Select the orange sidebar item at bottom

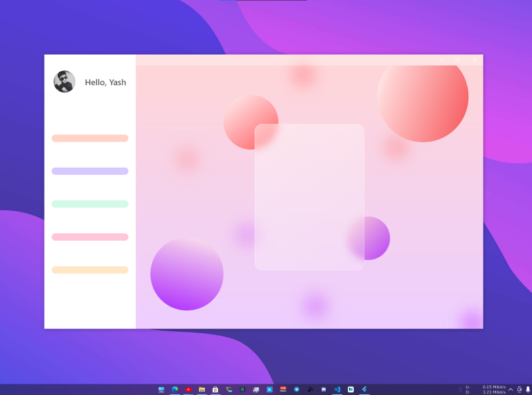(90, 270)
